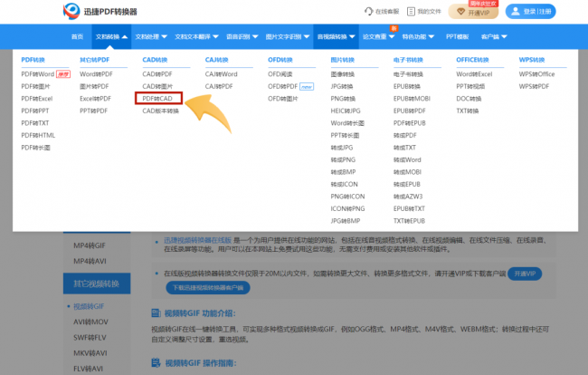Expand the 论文查重 dropdown arrow
This screenshot has width=588, height=375.
tap(392, 37)
